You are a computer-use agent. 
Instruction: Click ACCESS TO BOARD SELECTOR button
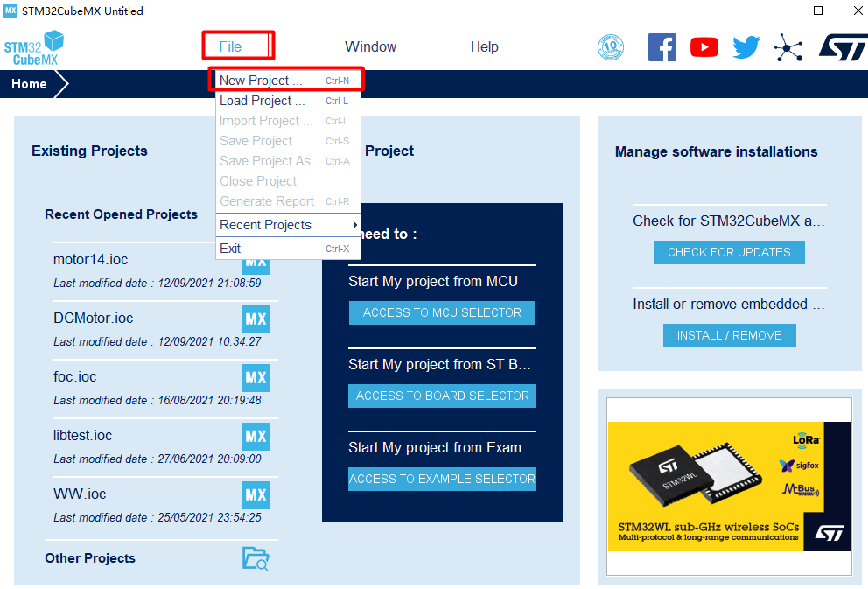coord(442,396)
